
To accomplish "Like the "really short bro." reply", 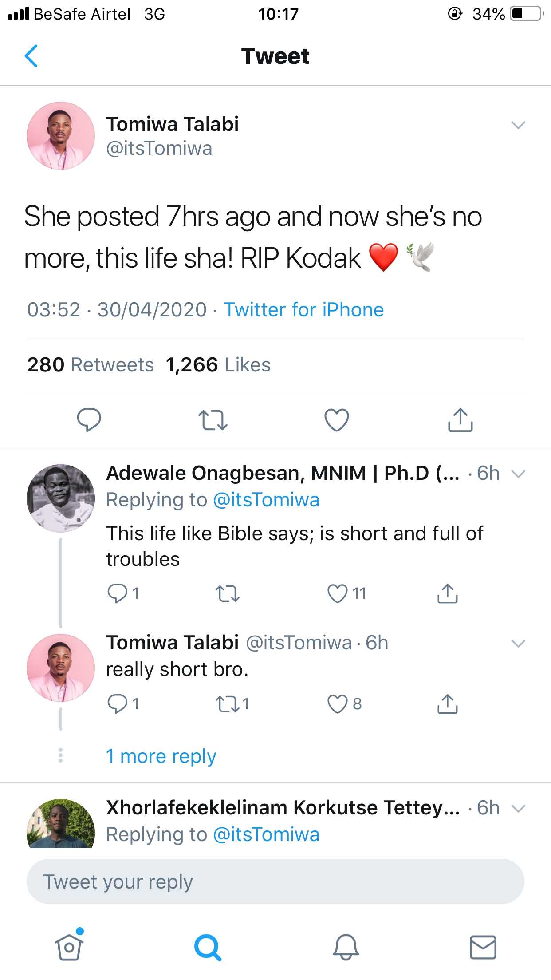I will pos(338,704).
